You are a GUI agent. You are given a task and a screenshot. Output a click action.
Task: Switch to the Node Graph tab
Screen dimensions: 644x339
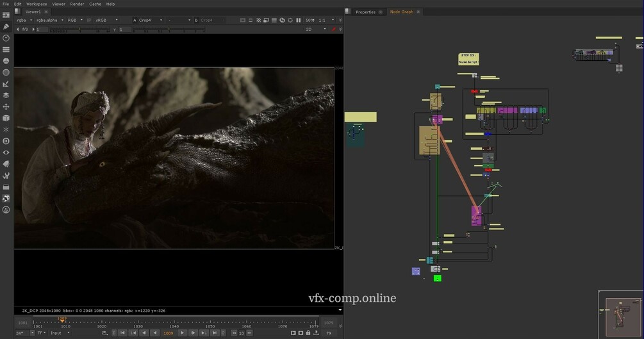(402, 12)
